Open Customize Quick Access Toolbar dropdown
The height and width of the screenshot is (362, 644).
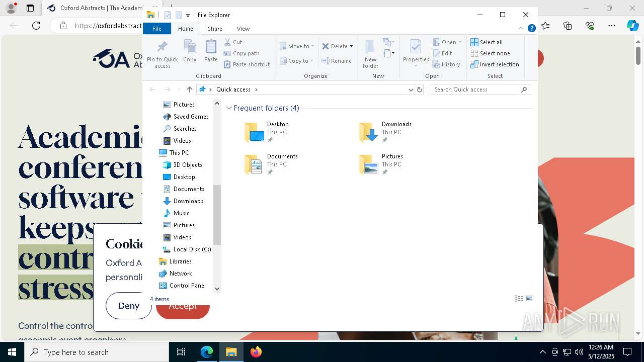[x=188, y=16]
